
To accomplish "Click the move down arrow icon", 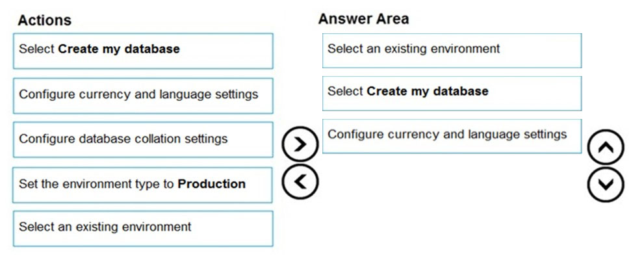I will 606,185.
